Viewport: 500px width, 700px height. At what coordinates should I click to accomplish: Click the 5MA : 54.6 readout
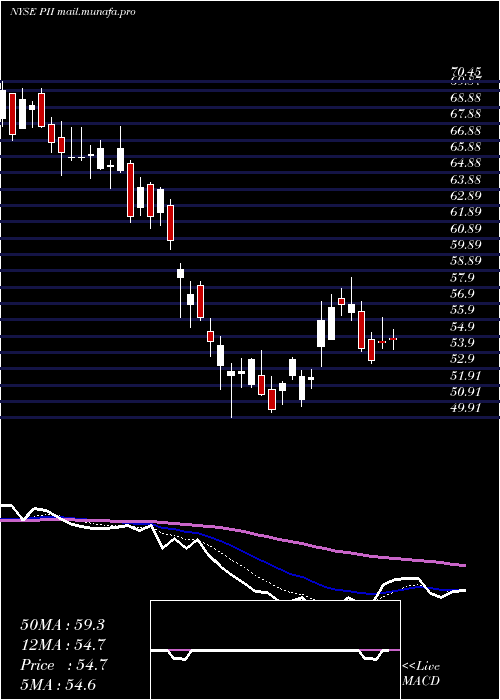click(x=58, y=685)
